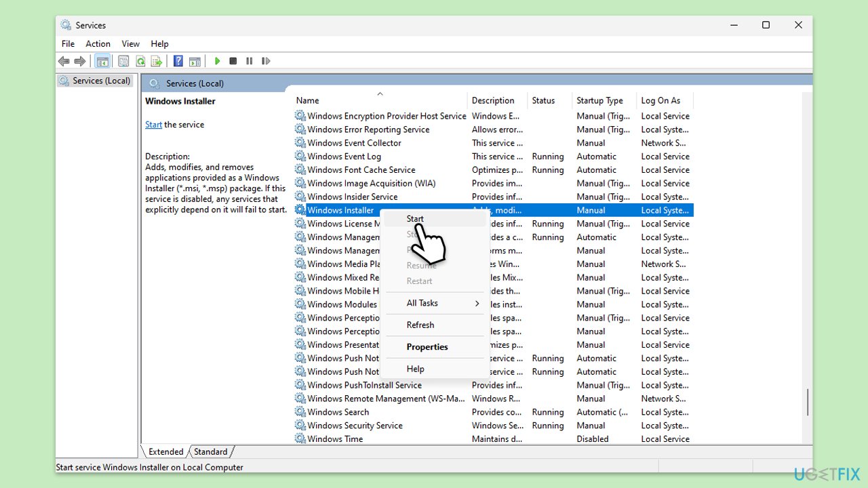Sort by the Log On As column header
Viewport: 868px width, 488px height.
point(665,100)
